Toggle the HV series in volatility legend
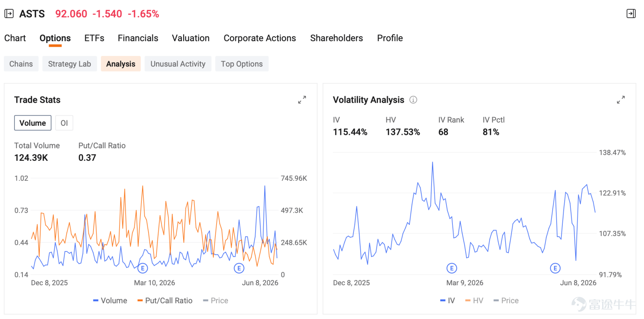 pyautogui.click(x=474, y=300)
